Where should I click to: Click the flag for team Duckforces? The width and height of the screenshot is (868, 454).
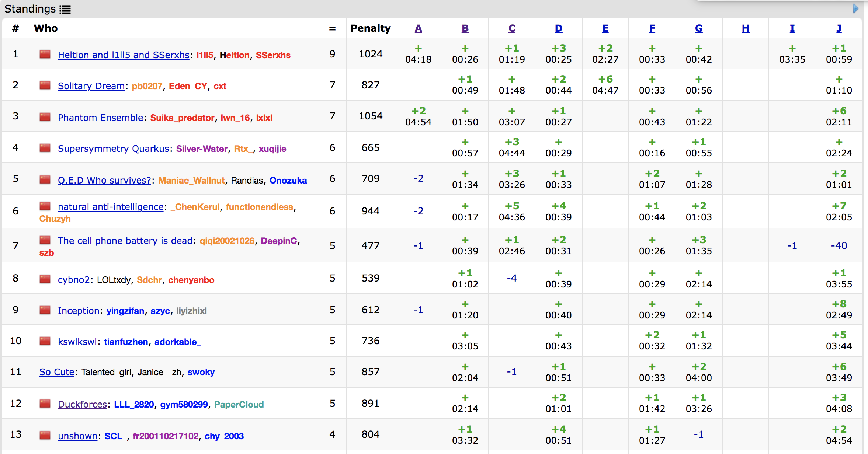(45, 404)
